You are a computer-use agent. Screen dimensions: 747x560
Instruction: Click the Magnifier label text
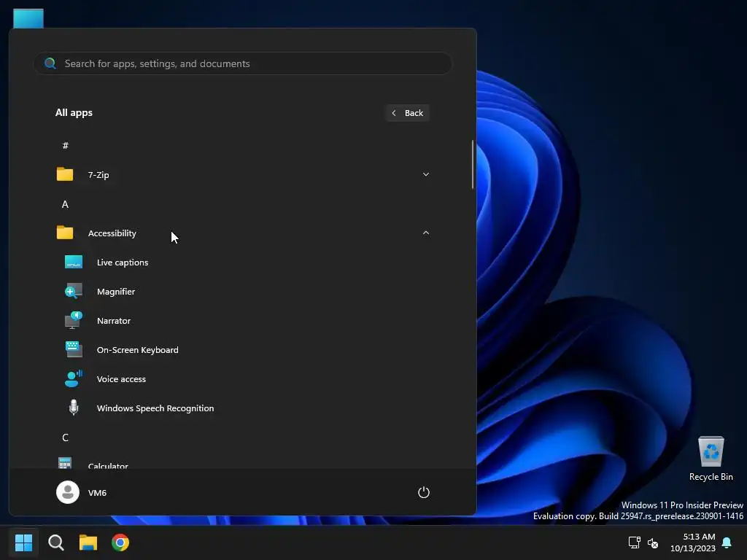pos(116,292)
